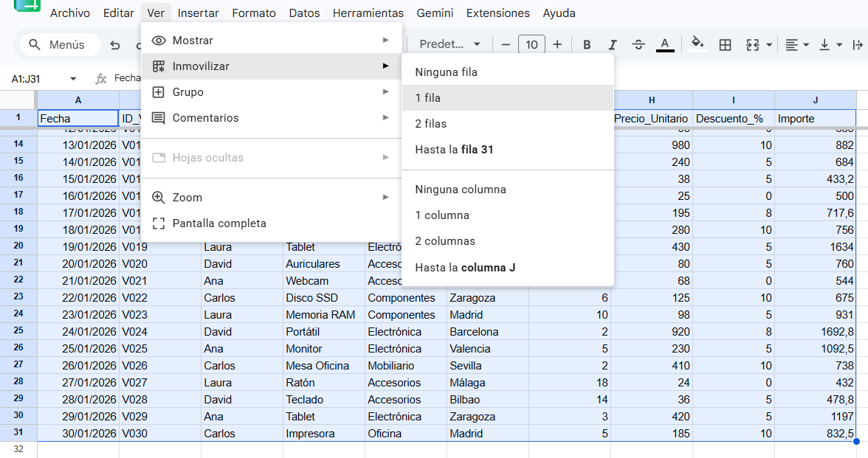Open the Insertar menu

click(x=198, y=13)
